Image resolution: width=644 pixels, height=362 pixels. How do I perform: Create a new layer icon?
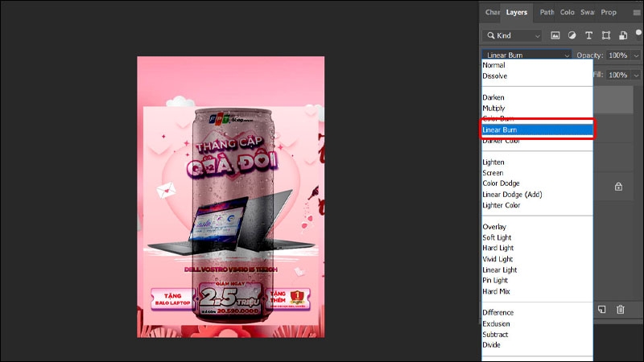click(x=601, y=309)
